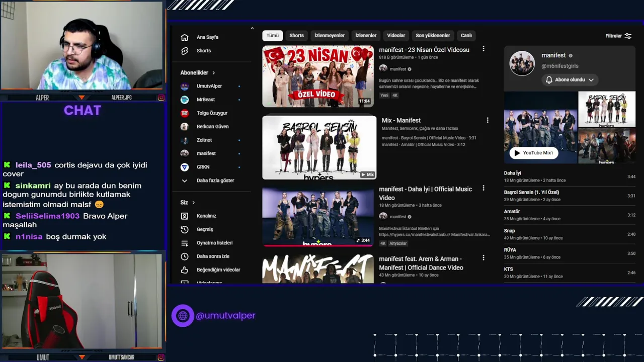Open the Abone olundu dropdown arrow

(591, 80)
